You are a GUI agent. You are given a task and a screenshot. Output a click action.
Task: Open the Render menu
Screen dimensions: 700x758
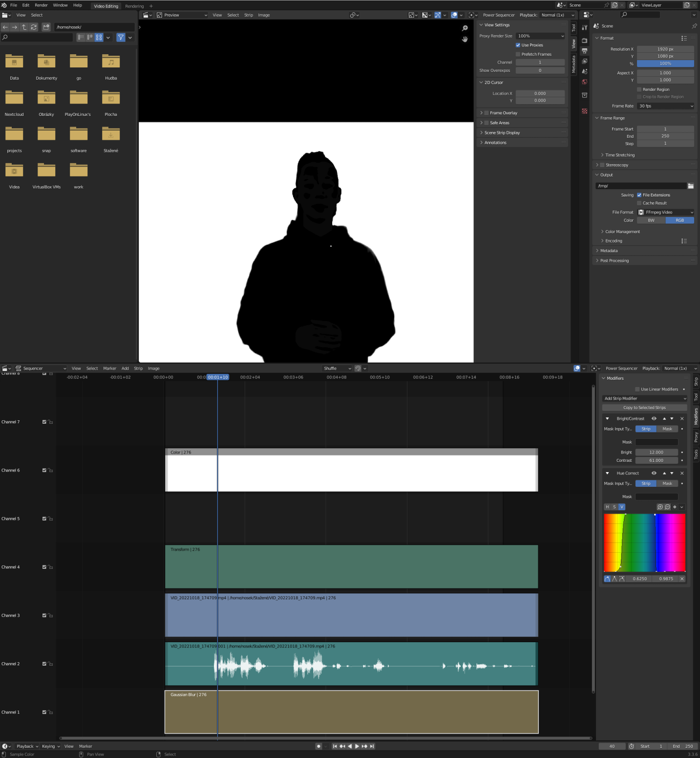(x=41, y=5)
